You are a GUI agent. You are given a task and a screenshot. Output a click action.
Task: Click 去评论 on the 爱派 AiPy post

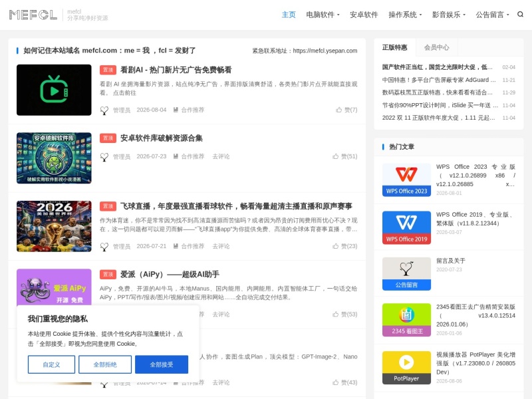click(x=221, y=315)
